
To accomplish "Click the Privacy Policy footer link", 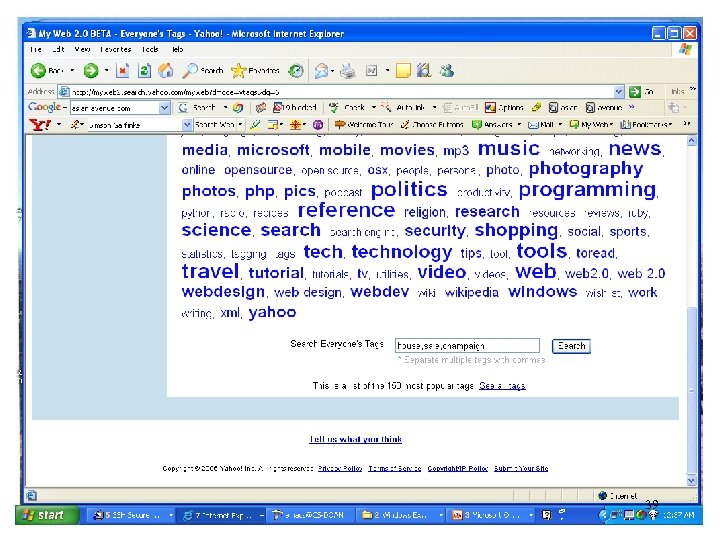I will tap(340, 468).
